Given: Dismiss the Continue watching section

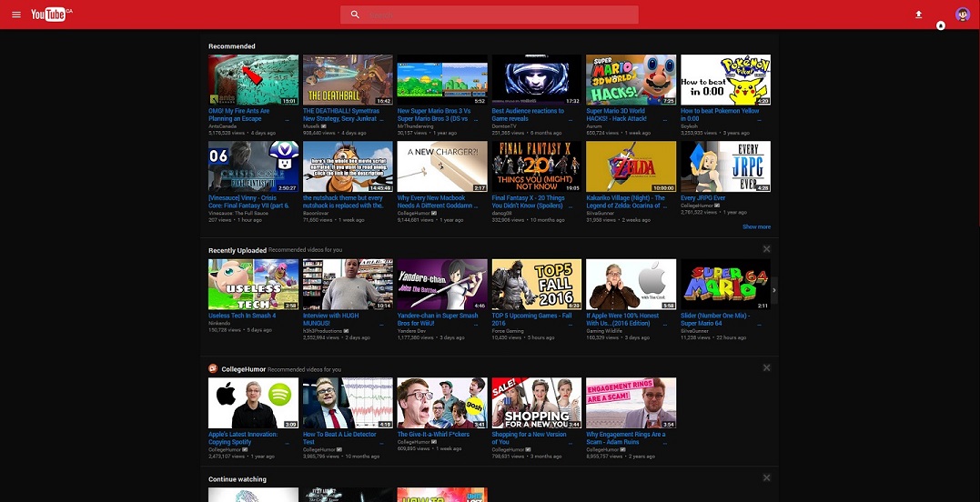Looking at the screenshot, I should pyautogui.click(x=766, y=477).
